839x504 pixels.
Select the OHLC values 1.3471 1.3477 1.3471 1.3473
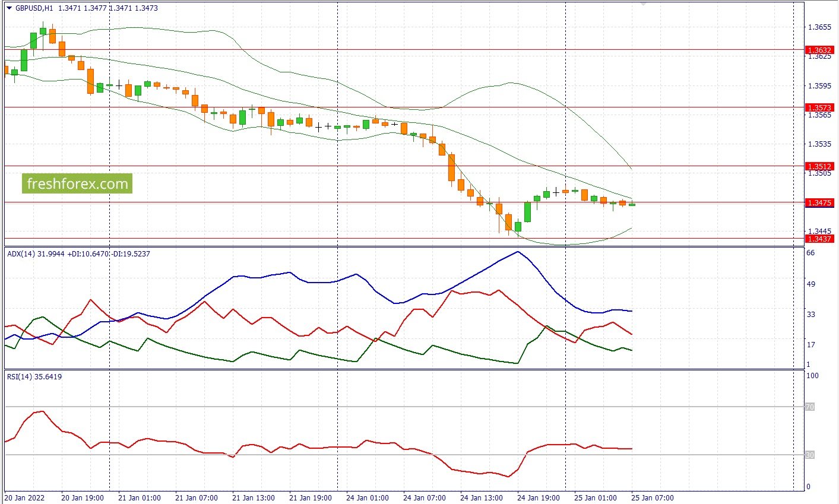click(x=108, y=8)
